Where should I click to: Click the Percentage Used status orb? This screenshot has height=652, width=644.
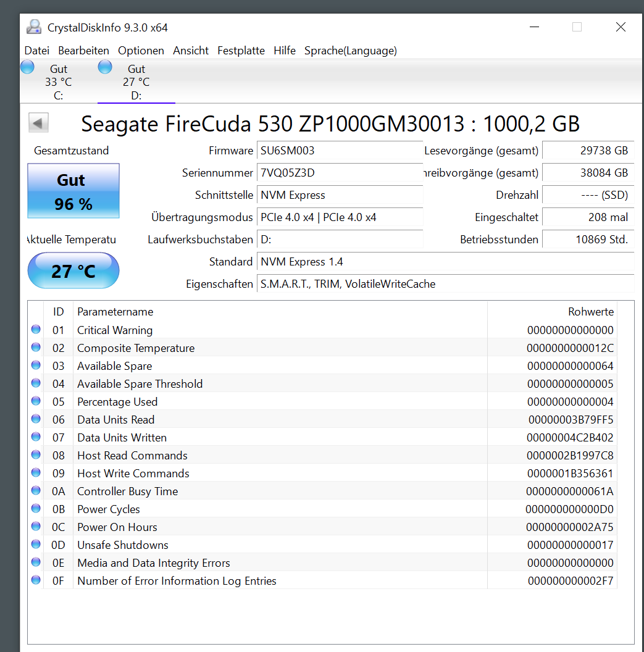click(36, 401)
